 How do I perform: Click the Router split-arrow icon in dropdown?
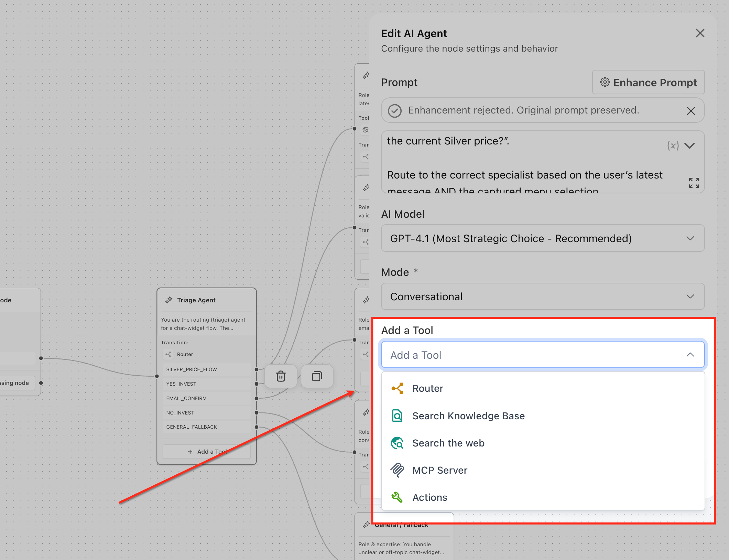(397, 388)
